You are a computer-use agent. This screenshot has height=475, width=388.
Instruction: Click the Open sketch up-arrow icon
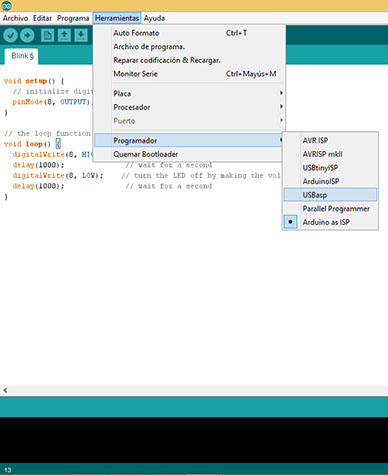coord(64,35)
